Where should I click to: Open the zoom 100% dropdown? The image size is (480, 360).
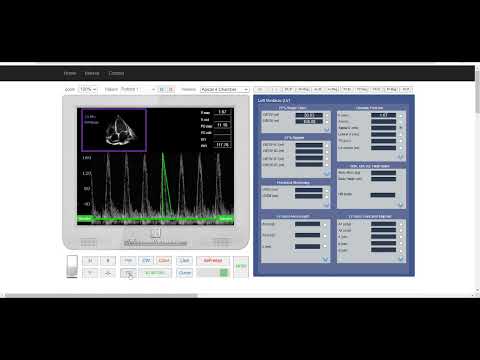(x=88, y=90)
